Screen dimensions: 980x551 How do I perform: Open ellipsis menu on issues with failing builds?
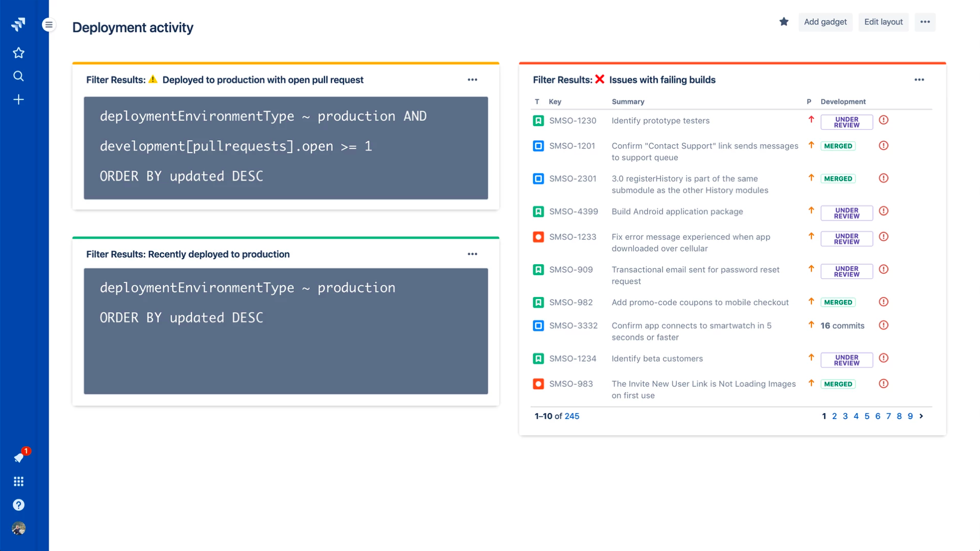[x=918, y=80]
